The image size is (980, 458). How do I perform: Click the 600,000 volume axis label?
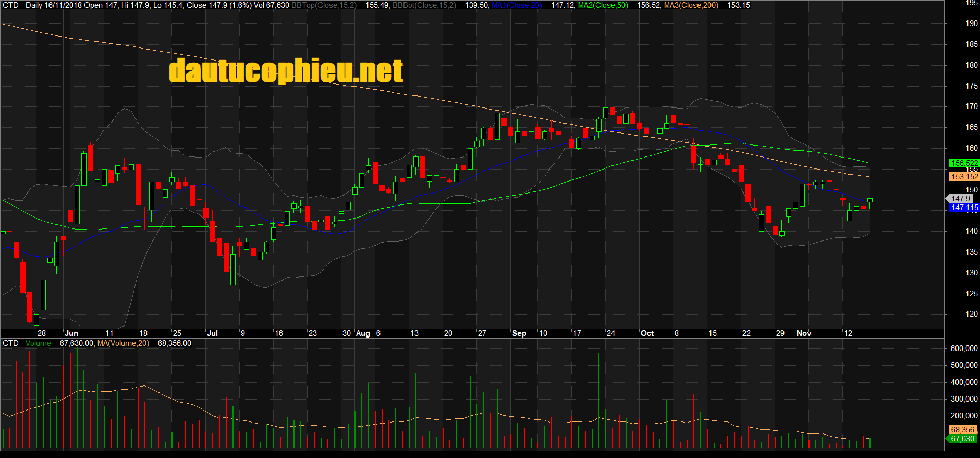964,348
